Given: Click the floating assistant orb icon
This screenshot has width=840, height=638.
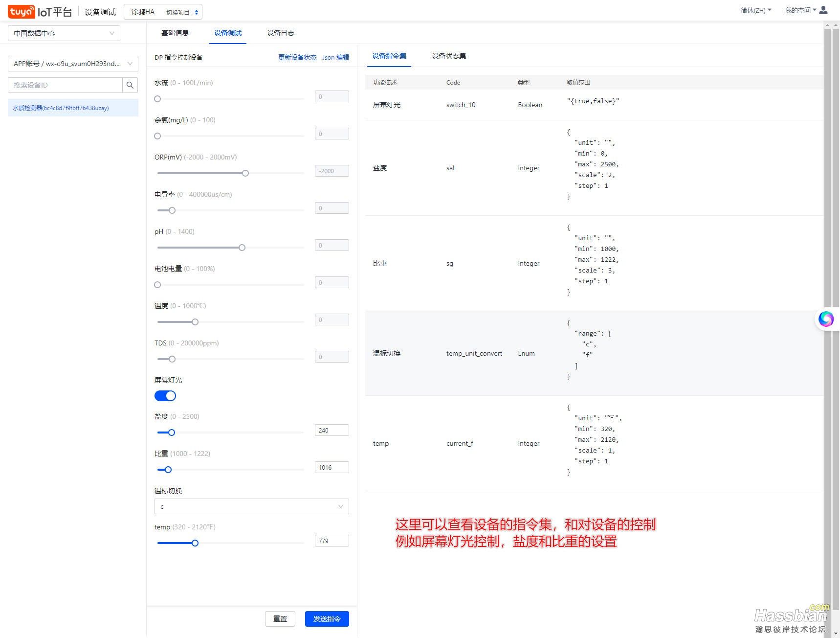Looking at the screenshot, I should (826, 319).
